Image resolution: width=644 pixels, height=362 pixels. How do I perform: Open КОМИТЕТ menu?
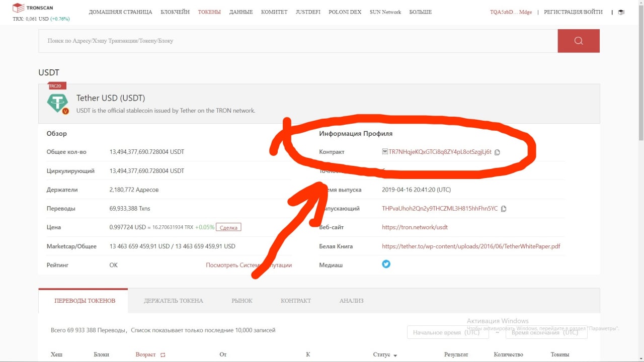[274, 12]
